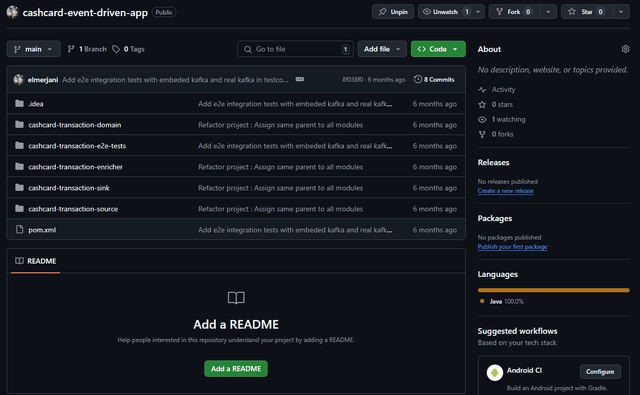
Task: Click Publish your first package link
Action: coord(512,246)
